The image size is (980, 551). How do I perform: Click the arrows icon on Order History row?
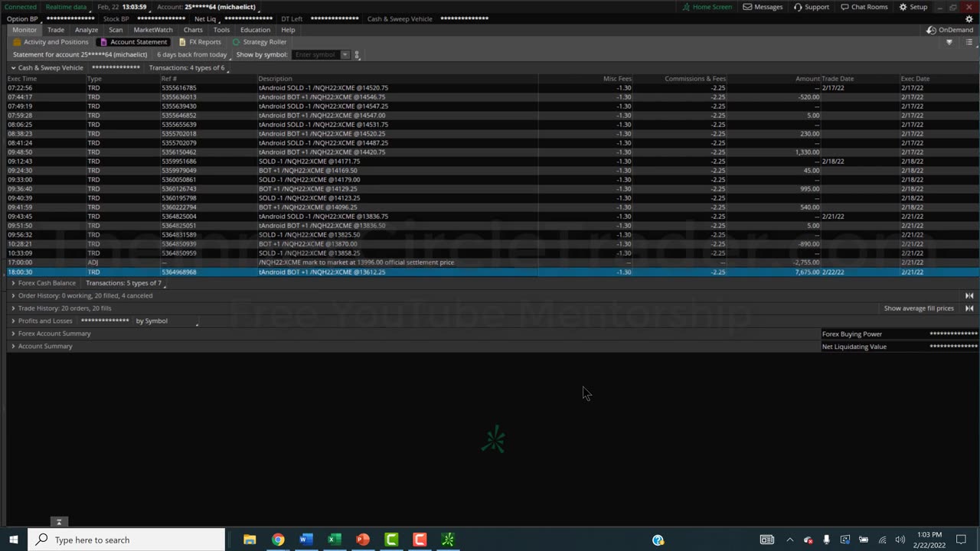pos(969,295)
